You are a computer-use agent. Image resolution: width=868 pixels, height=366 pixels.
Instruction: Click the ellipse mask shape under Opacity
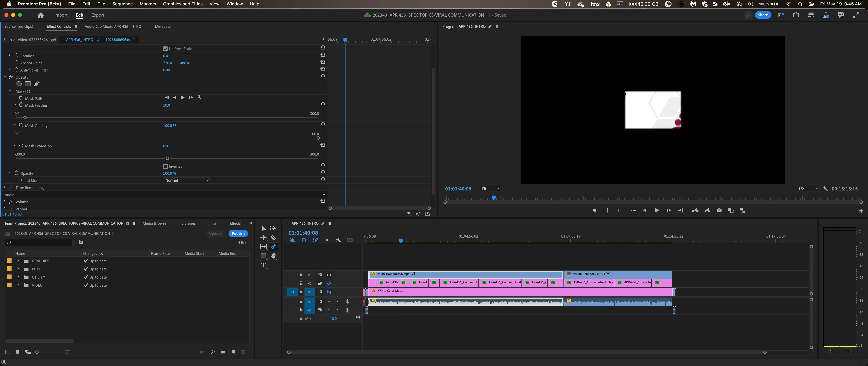[18, 84]
